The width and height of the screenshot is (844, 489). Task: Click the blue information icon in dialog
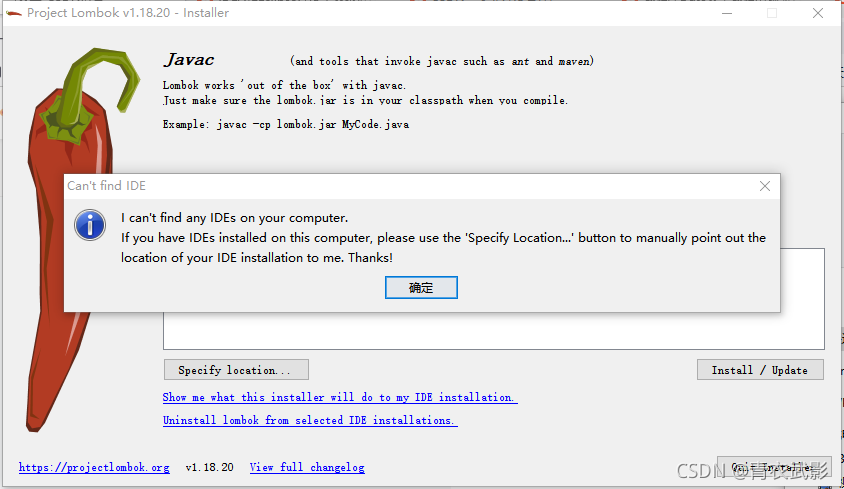click(90, 225)
